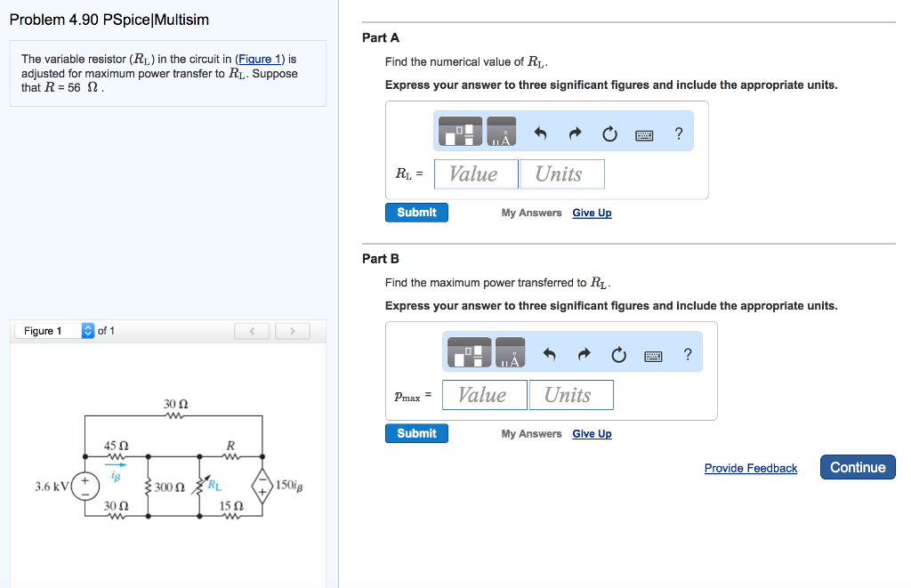Click the Value field in Part B
The width and height of the screenshot is (911, 588).
click(x=484, y=394)
